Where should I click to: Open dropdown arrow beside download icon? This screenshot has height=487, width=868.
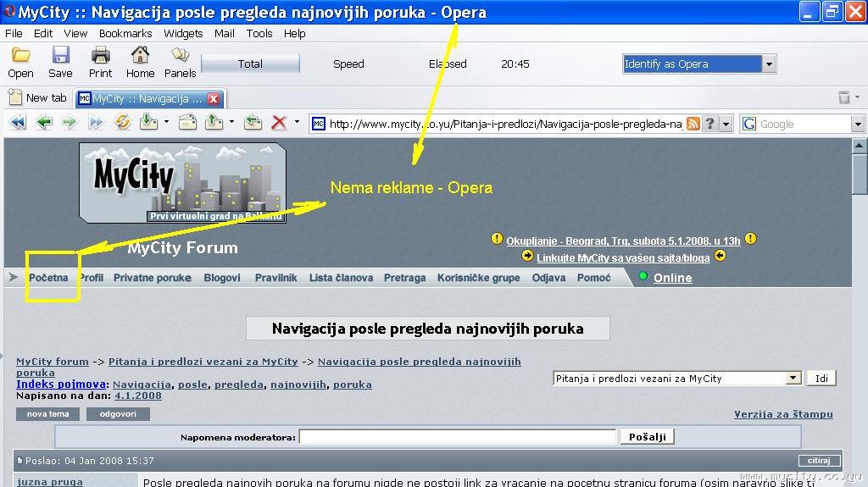(x=166, y=122)
